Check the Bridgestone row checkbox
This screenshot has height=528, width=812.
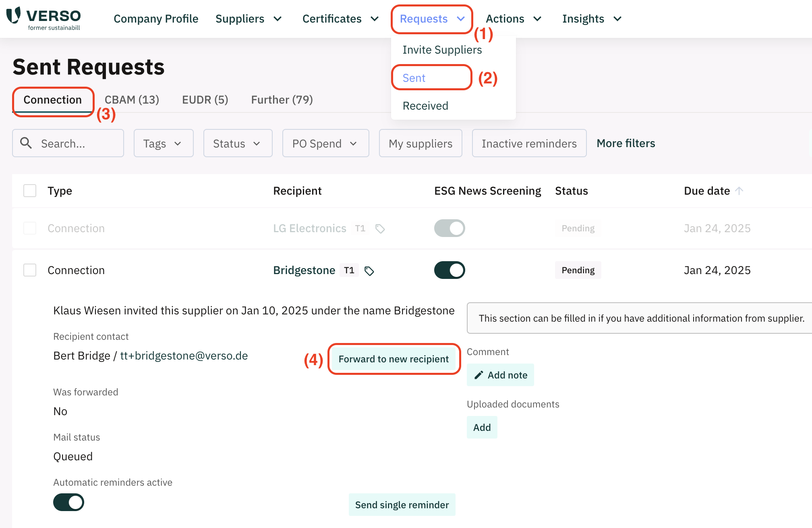coord(30,270)
